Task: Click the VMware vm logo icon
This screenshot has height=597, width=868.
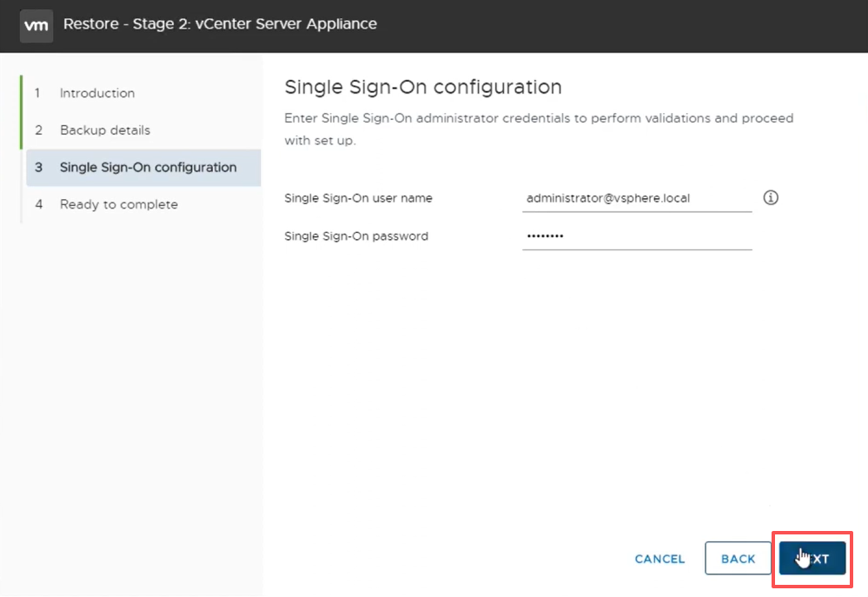Action: tap(36, 25)
